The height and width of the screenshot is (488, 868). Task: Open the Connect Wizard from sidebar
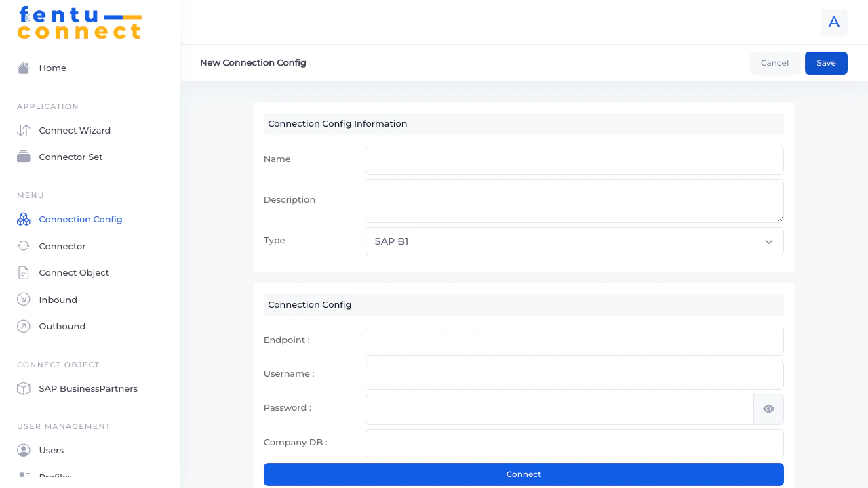(x=24, y=130)
